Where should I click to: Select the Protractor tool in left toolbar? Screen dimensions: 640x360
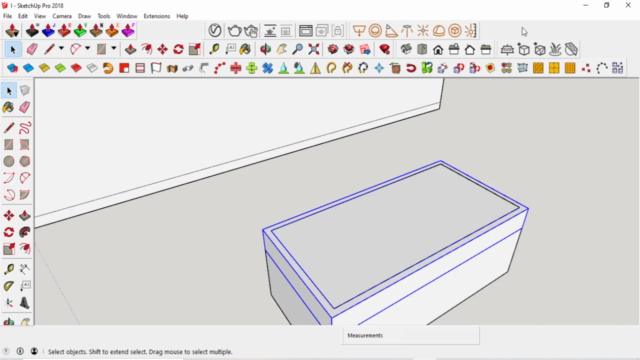pyautogui.click(x=9, y=286)
